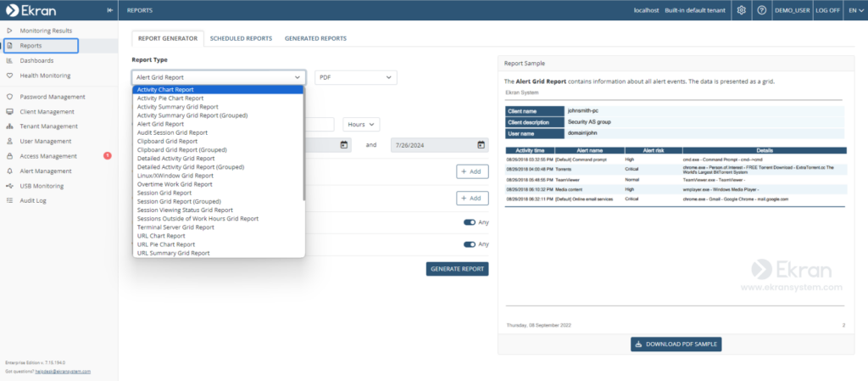Click the Download PDF Sample button
The width and height of the screenshot is (868, 381).
click(x=676, y=344)
